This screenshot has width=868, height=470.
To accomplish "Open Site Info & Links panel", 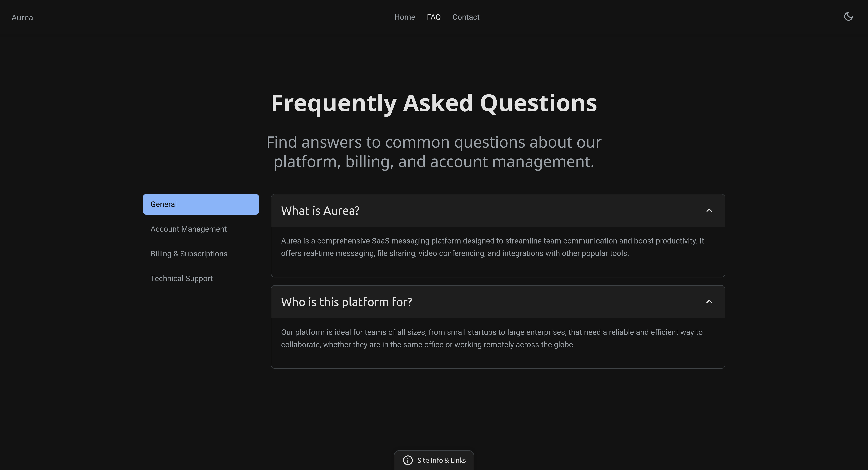I will 434,460.
